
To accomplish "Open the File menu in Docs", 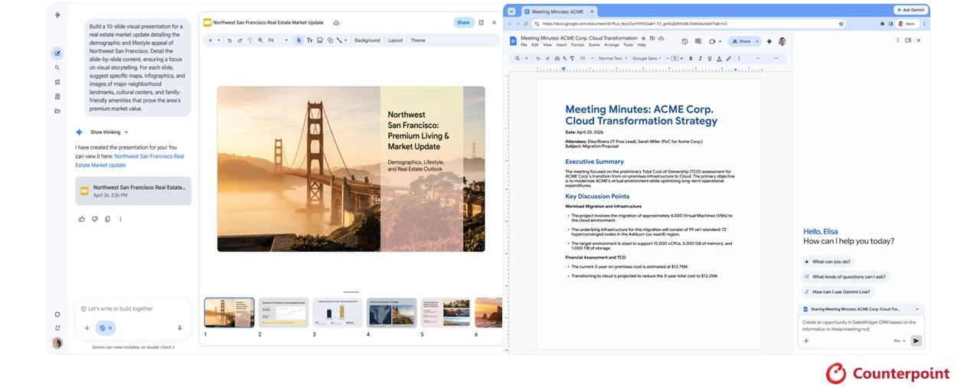I will 524,44.
